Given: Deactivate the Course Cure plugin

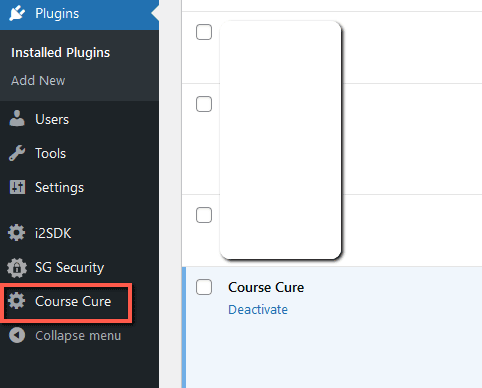Looking at the screenshot, I should point(258,310).
